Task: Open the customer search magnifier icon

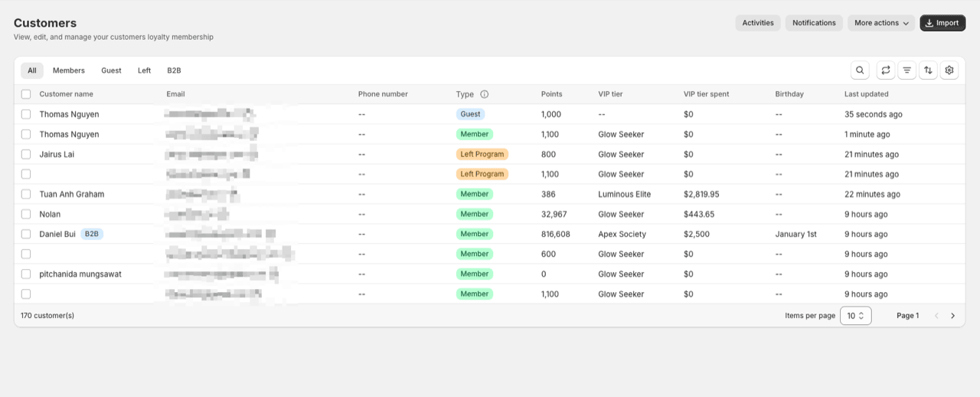Action: (860, 70)
